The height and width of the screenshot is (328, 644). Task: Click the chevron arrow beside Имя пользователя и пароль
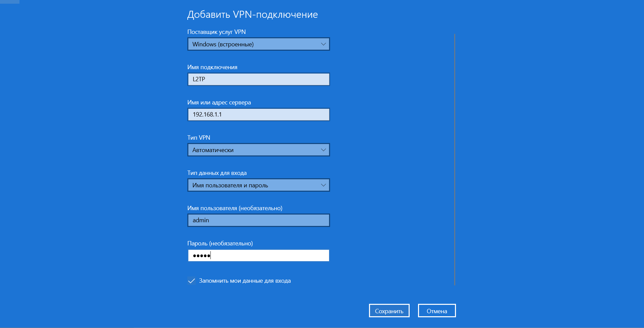click(323, 185)
